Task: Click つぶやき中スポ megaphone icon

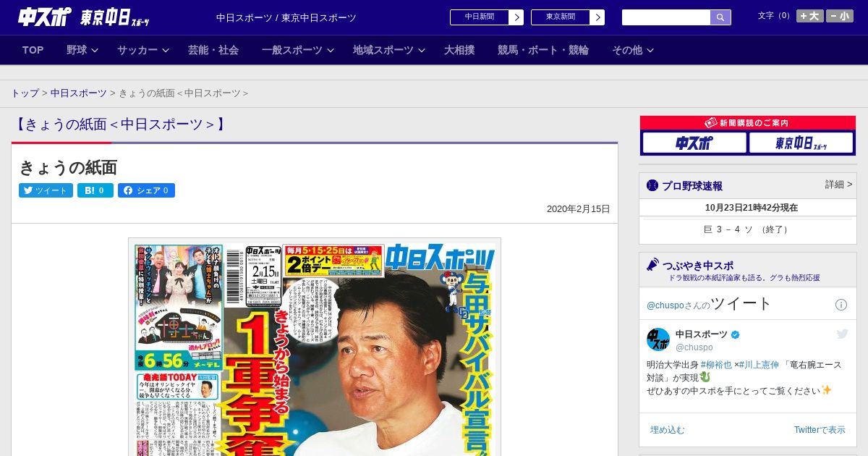Action: point(652,264)
